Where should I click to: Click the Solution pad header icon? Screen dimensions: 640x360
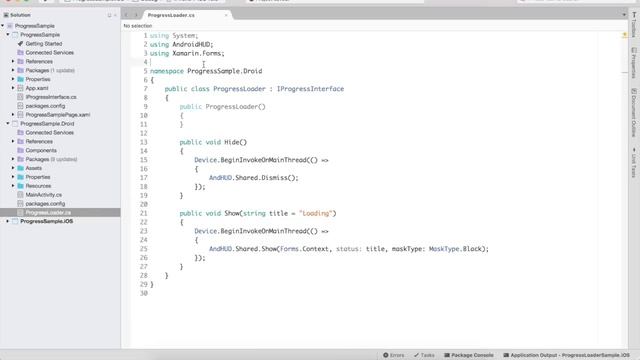click(x=6, y=15)
